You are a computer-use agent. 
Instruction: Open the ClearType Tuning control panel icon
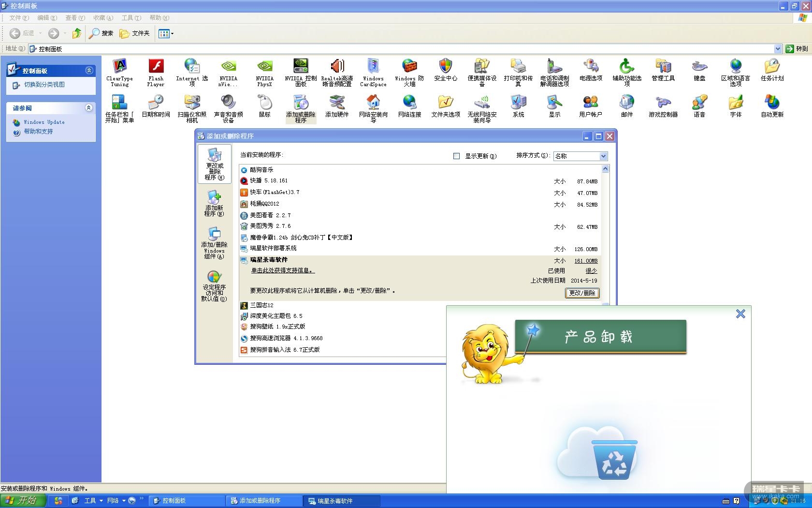coord(119,72)
